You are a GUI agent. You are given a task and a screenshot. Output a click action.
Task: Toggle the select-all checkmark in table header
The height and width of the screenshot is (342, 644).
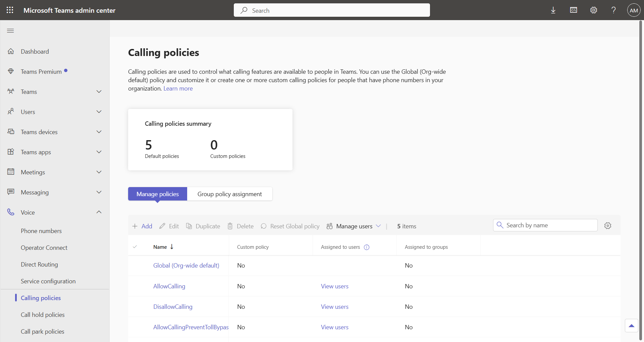[135, 247]
